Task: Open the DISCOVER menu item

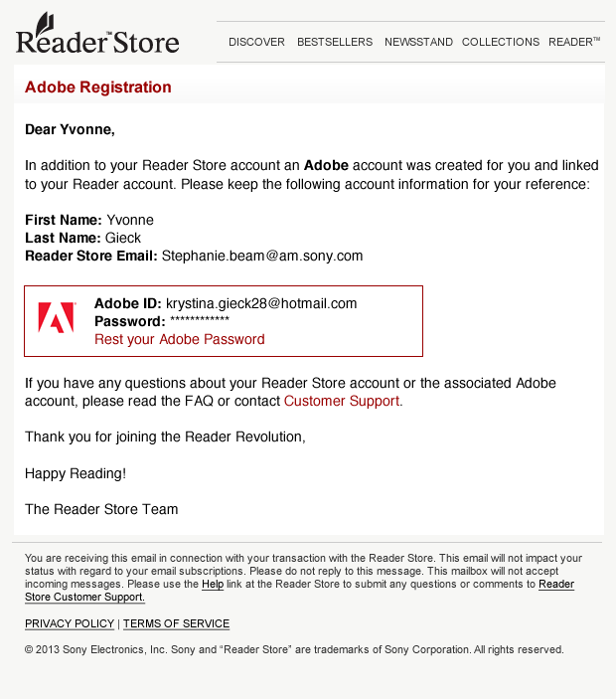Action: click(256, 42)
